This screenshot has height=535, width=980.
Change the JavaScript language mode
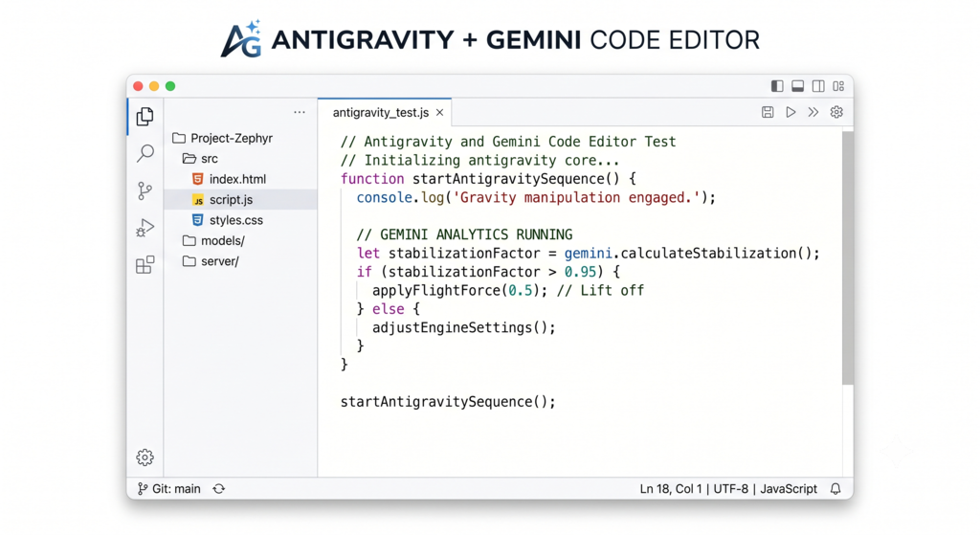[789, 489]
